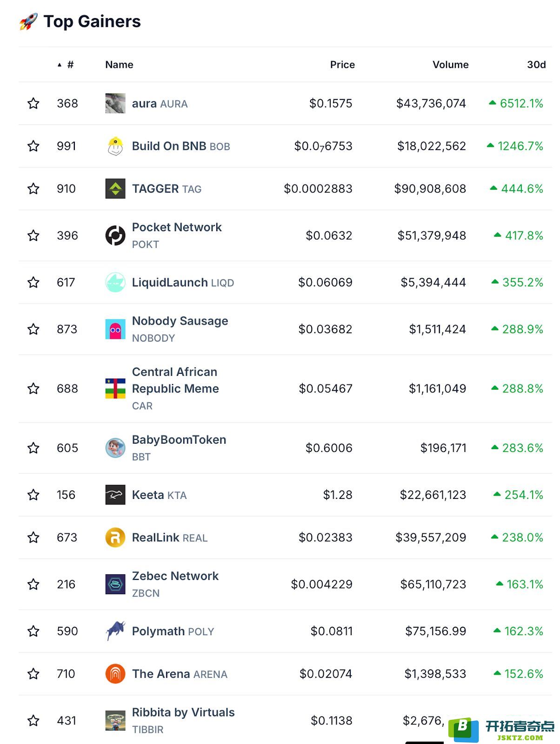Viewport: 560px width, 744px height.
Task: Favorite TAGGER with its star icon
Action: pos(33,189)
